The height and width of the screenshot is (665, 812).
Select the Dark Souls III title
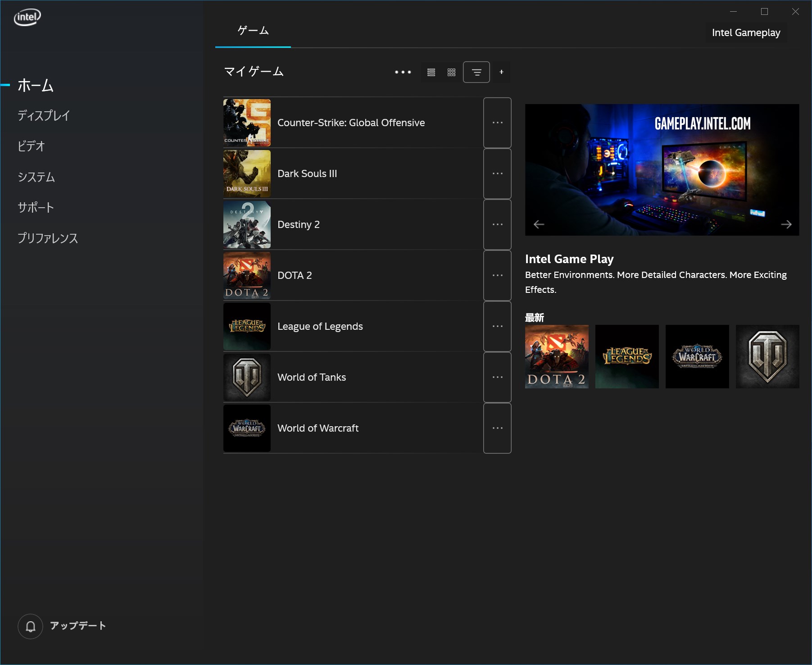point(307,173)
